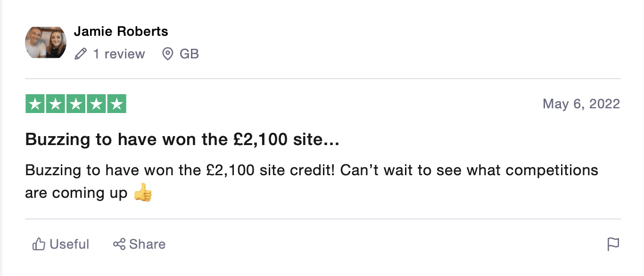This screenshot has height=276, width=644.
Task: Click the fourth green rating star
Action: coord(96,104)
